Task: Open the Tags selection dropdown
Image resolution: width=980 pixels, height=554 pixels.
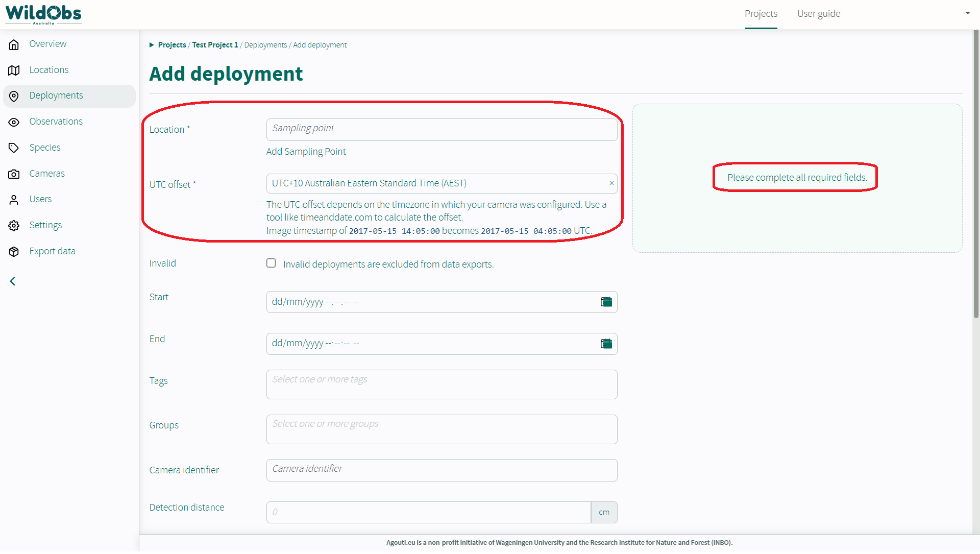Action: coord(442,384)
